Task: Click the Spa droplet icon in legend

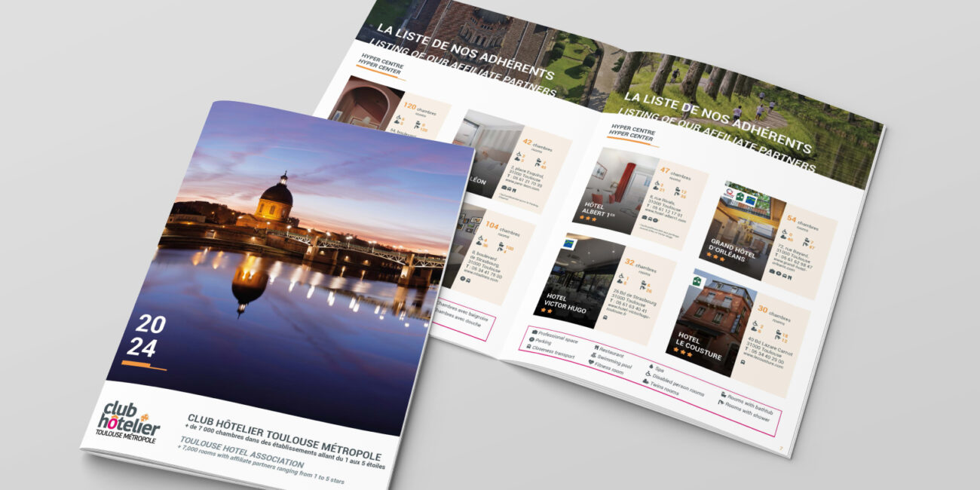Action: pos(651,366)
